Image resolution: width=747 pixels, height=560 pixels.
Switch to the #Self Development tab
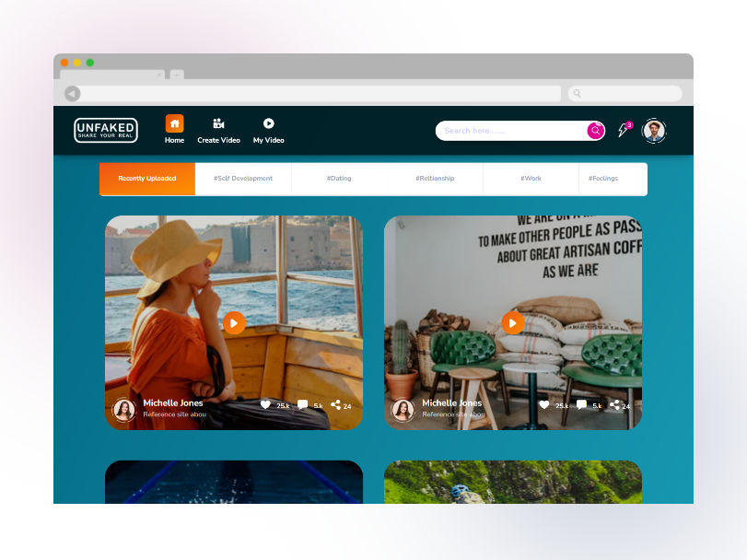click(243, 179)
